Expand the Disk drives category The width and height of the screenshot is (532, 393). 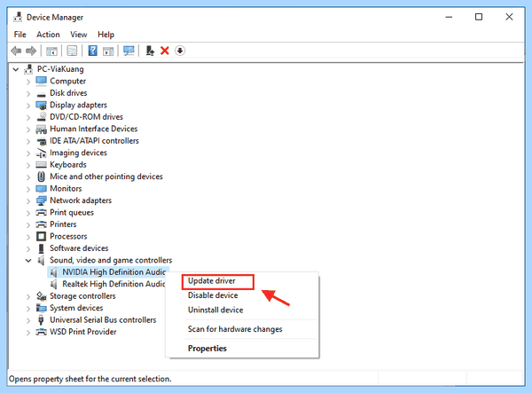28,93
